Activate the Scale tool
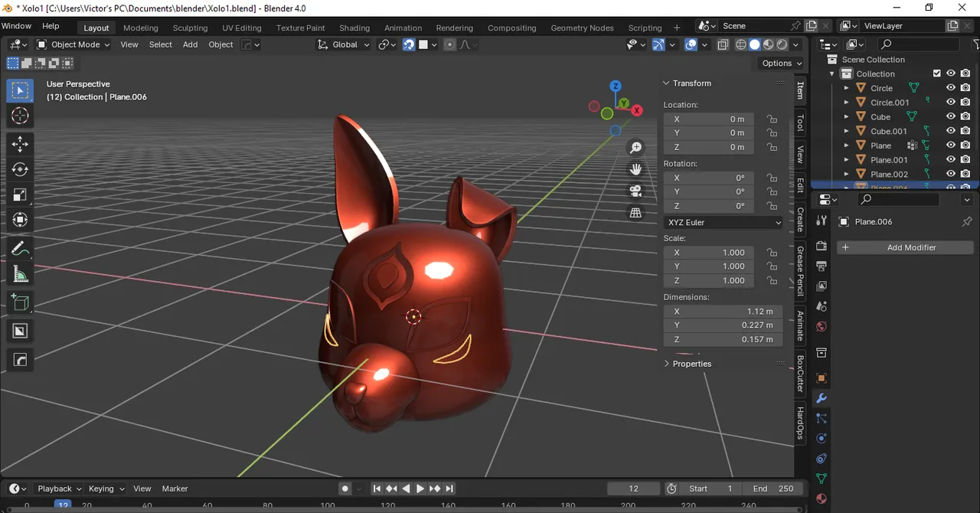This screenshot has height=513, width=980. click(20, 194)
